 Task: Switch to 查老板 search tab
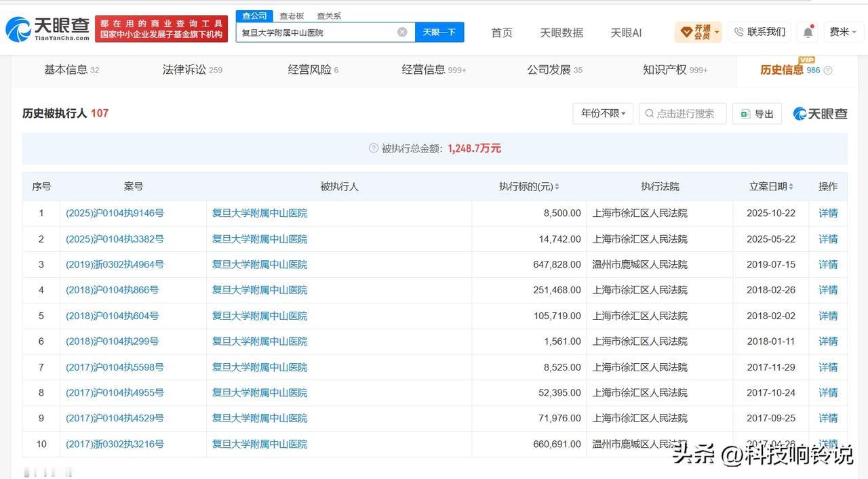click(x=292, y=16)
